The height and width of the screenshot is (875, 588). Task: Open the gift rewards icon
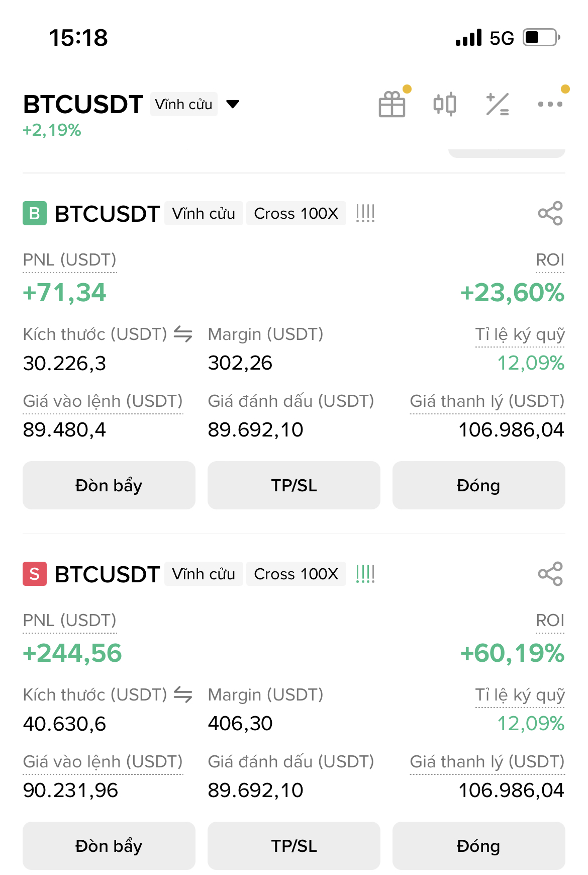pyautogui.click(x=392, y=104)
